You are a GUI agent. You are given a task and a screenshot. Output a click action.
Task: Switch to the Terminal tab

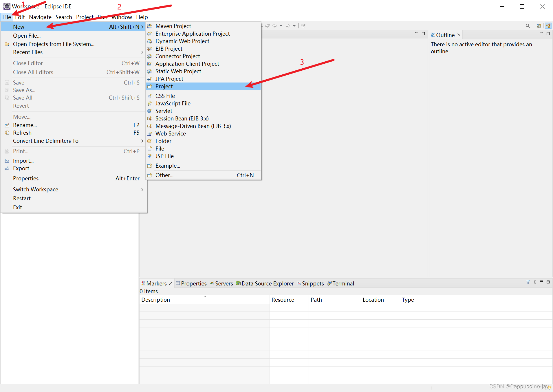pyautogui.click(x=341, y=284)
